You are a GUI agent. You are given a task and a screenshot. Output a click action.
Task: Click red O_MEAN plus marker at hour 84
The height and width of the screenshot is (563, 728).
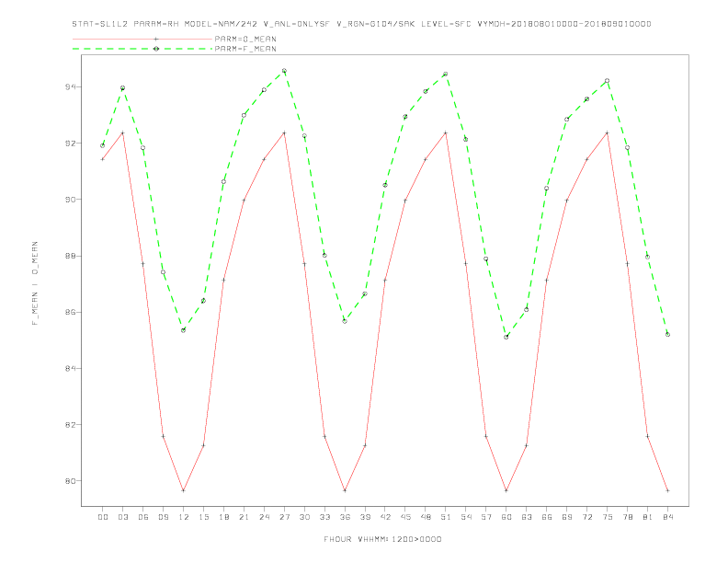click(667, 490)
